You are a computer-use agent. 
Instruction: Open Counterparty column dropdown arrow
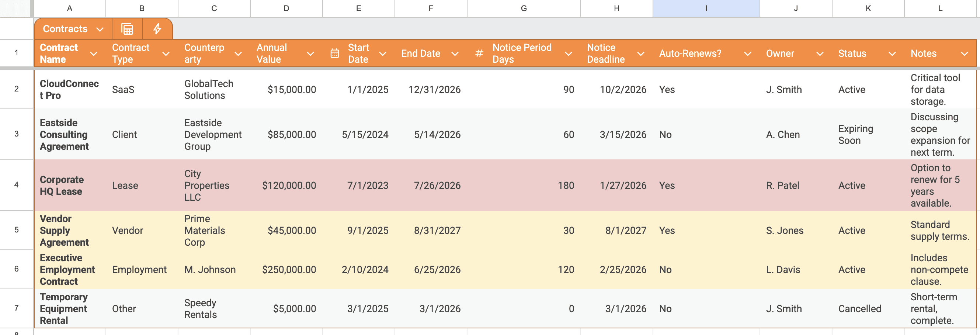pos(238,53)
